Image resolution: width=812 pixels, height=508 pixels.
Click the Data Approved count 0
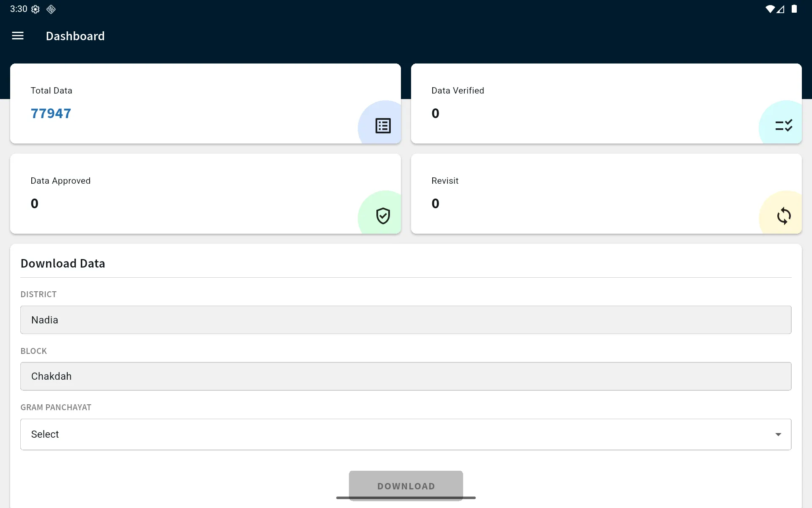[35, 204]
